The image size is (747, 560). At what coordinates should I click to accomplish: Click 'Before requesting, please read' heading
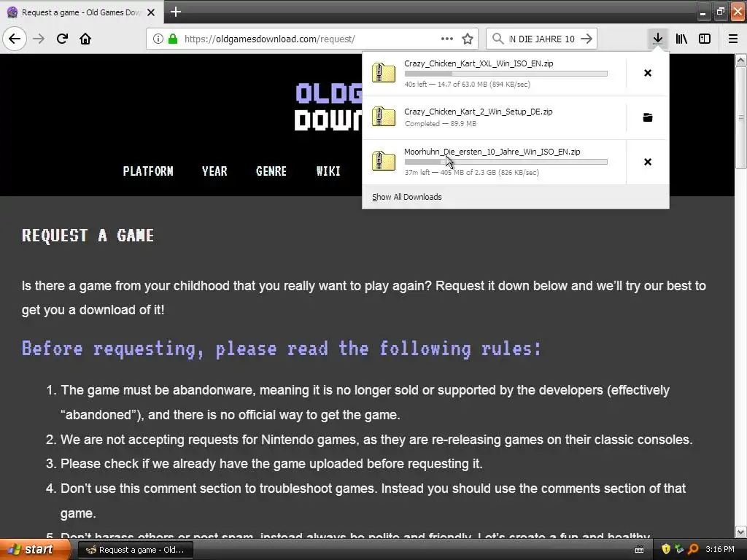coord(282,349)
